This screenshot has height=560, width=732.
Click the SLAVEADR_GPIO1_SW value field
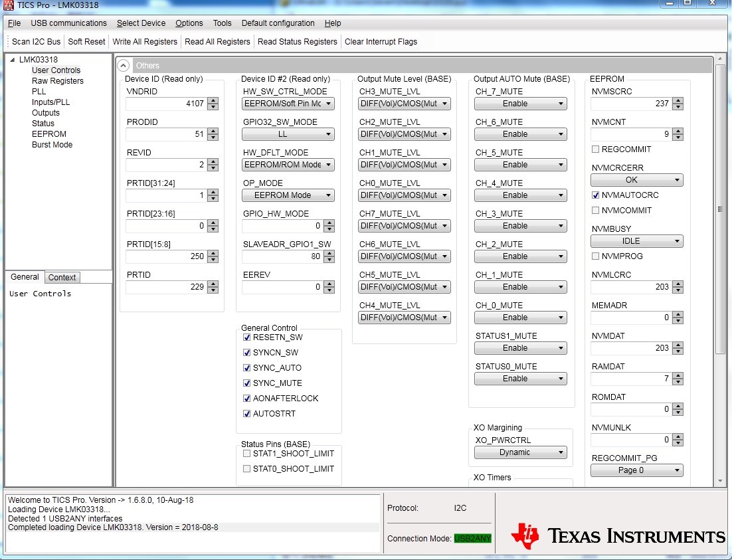[x=282, y=256]
